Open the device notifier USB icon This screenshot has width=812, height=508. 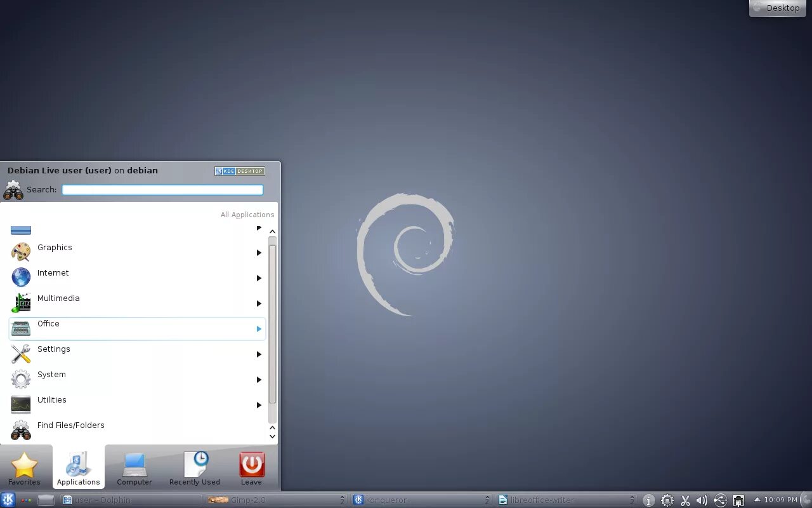pyautogui.click(x=720, y=500)
